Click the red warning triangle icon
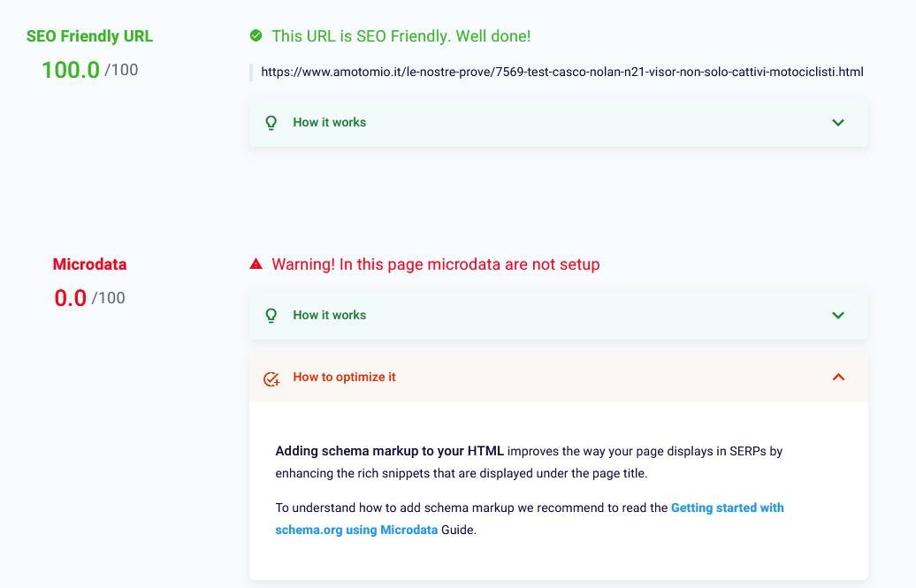Screen dimensions: 916x588 point(256,263)
